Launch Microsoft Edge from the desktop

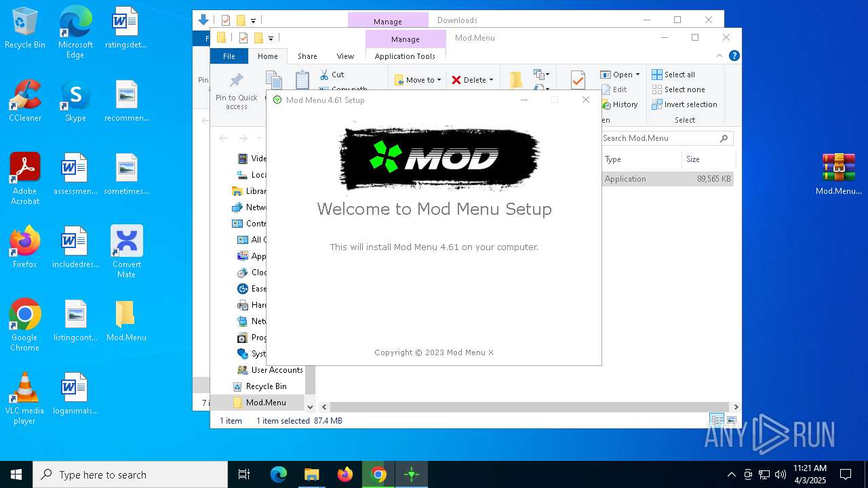point(75,33)
